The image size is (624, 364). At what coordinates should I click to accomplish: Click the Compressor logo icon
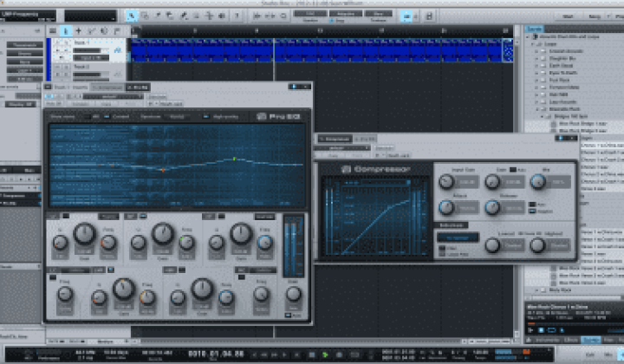[x=346, y=168]
